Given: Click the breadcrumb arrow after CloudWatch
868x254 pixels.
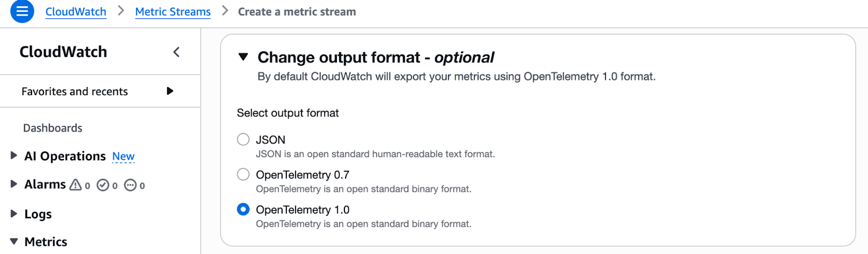Looking at the screenshot, I should (x=121, y=11).
